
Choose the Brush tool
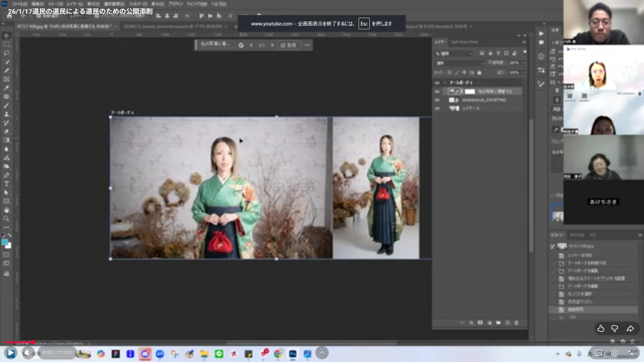click(6, 106)
